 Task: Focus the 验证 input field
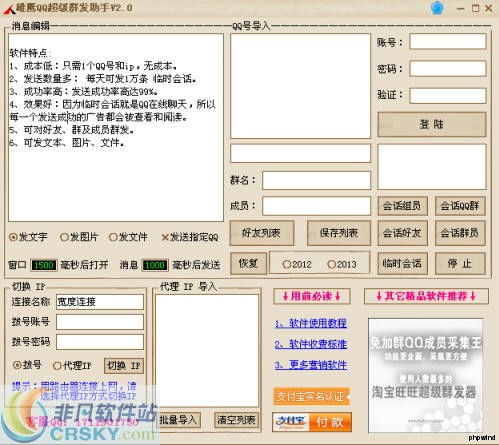point(448,96)
